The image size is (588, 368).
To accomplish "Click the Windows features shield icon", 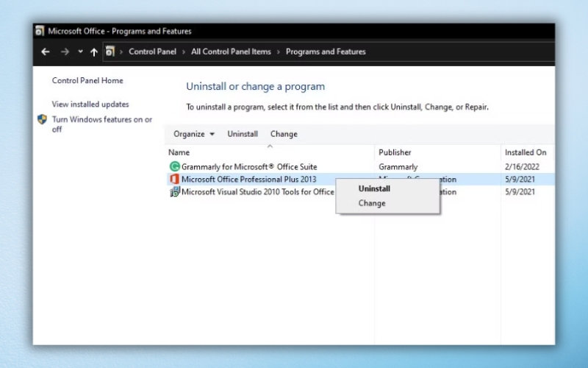I will pyautogui.click(x=42, y=120).
